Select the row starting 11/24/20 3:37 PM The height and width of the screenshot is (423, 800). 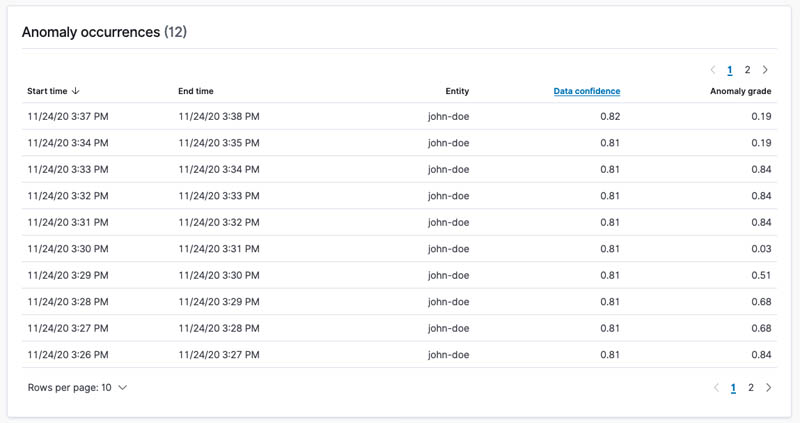[399, 116]
